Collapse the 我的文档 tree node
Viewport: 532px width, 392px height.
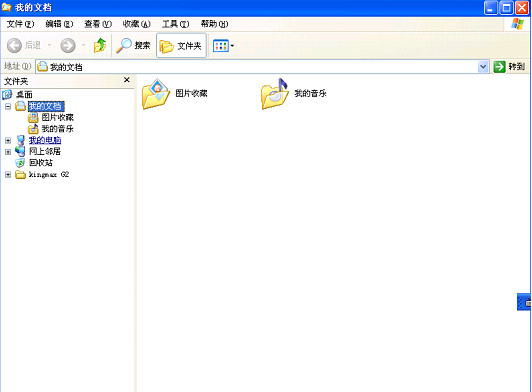8,107
